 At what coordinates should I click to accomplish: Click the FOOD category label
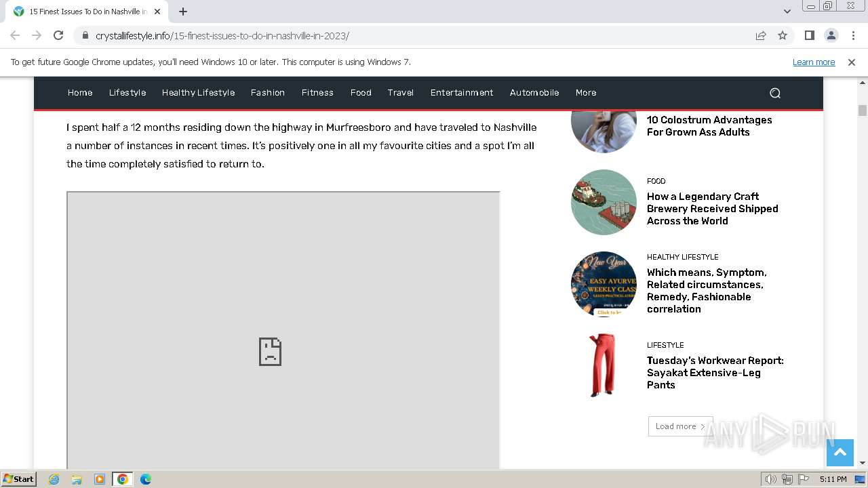pos(656,181)
